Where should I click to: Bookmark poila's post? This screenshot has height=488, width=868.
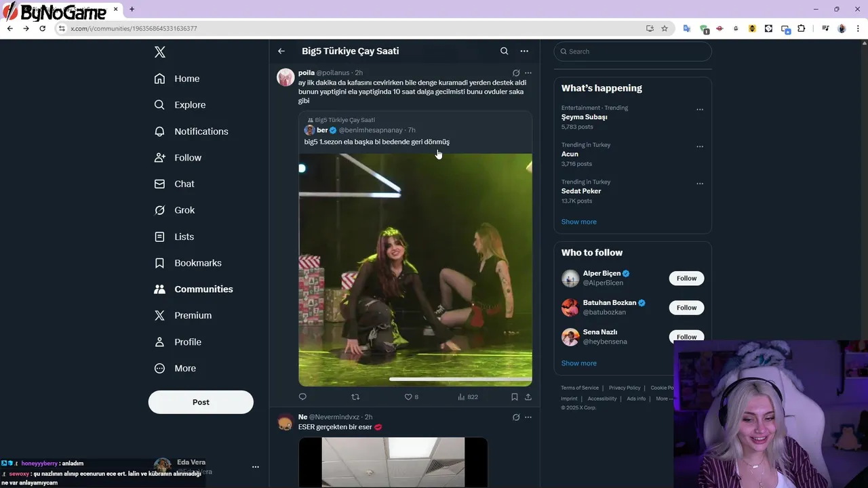tap(515, 397)
